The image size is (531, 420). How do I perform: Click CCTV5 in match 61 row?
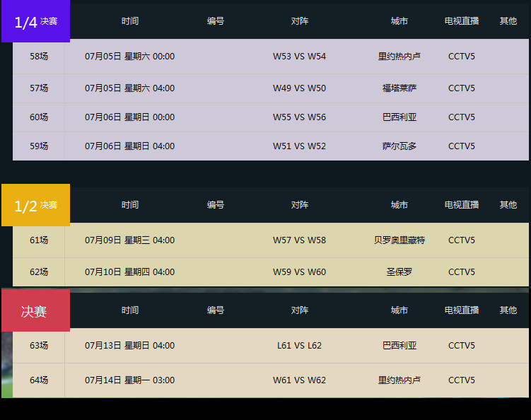click(x=462, y=240)
